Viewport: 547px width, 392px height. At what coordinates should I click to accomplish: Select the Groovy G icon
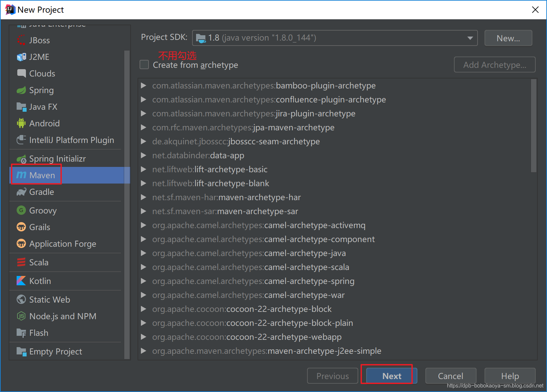[x=21, y=210]
